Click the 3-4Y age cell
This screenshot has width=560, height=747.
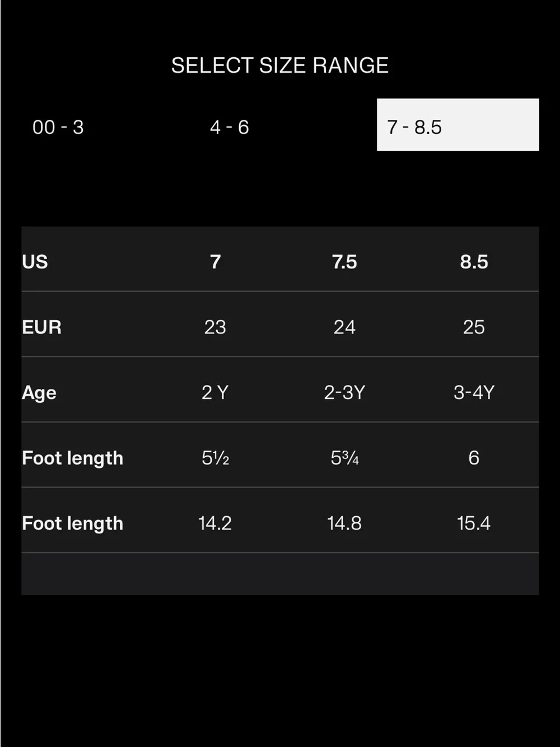coord(474,392)
